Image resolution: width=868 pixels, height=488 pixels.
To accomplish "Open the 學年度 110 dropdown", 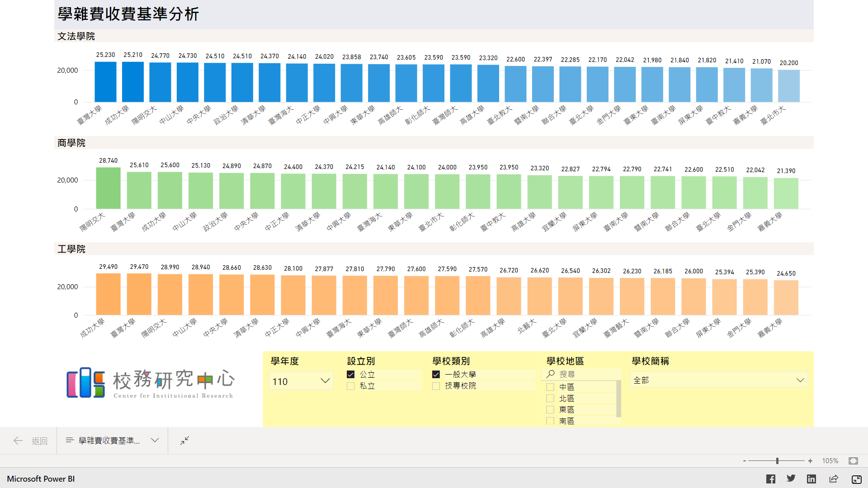I will click(x=301, y=381).
